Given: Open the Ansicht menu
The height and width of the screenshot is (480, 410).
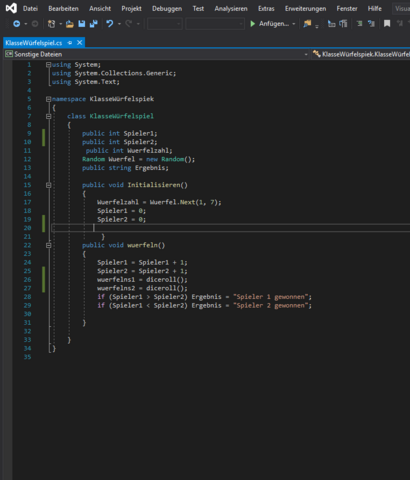Looking at the screenshot, I should (100, 9).
